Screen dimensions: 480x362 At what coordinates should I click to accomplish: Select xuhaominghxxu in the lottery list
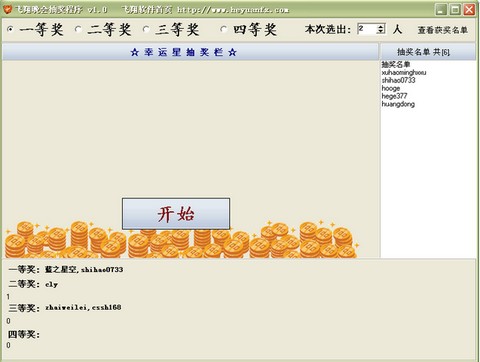click(x=404, y=72)
